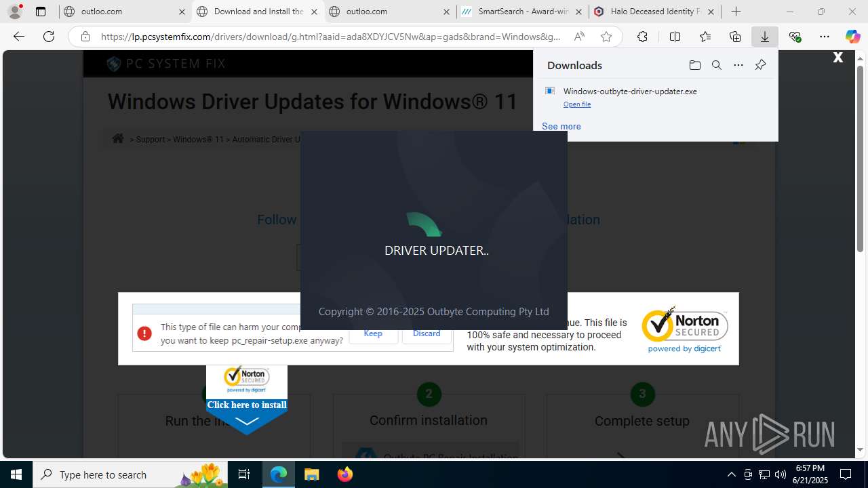This screenshot has height=488, width=868.
Task: Open more options in Downloads panel
Action: point(738,65)
